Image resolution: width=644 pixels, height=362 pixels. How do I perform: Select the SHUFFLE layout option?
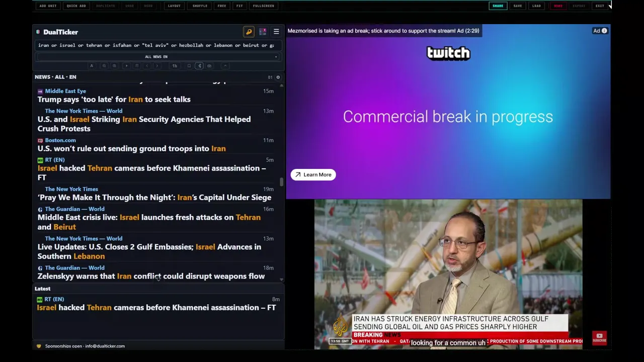click(x=200, y=6)
